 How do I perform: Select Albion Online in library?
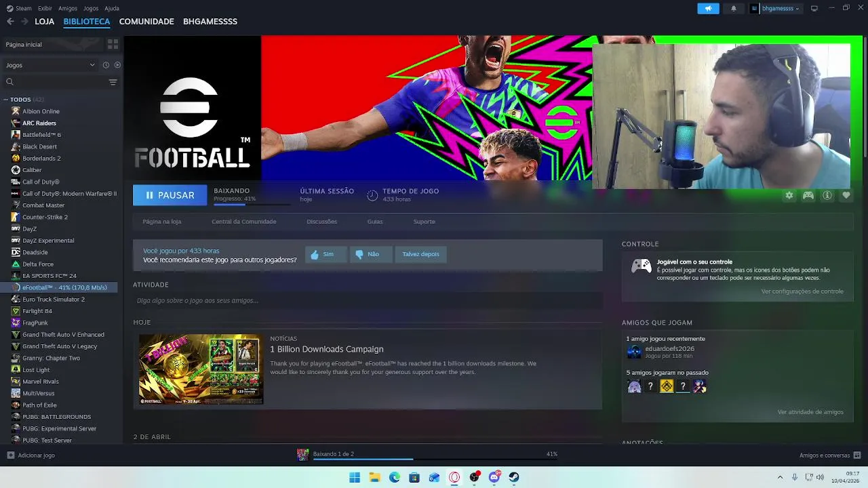pyautogui.click(x=41, y=111)
